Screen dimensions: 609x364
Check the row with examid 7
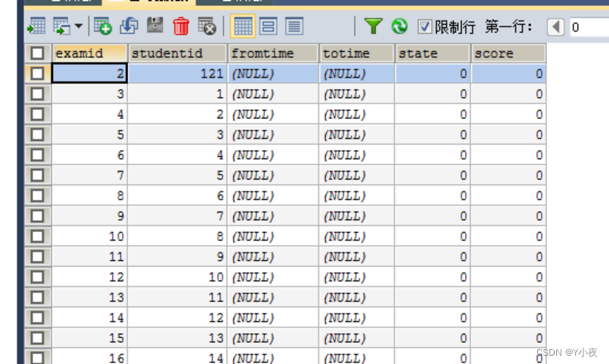[38, 176]
